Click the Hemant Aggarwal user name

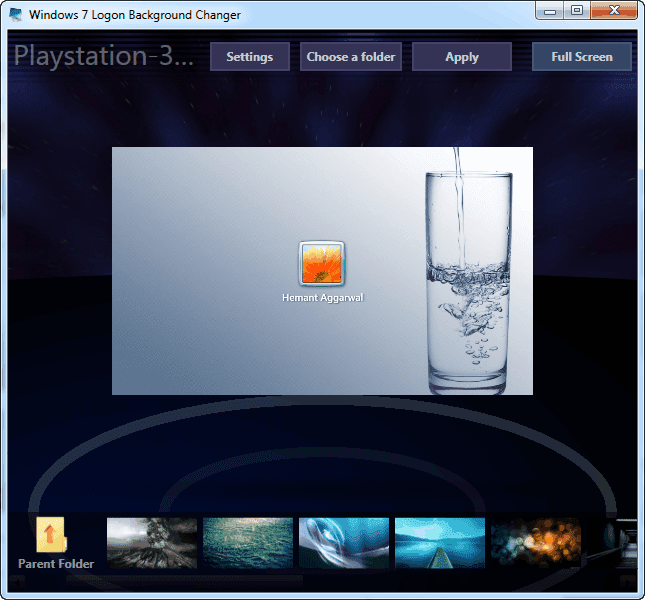pos(322,297)
